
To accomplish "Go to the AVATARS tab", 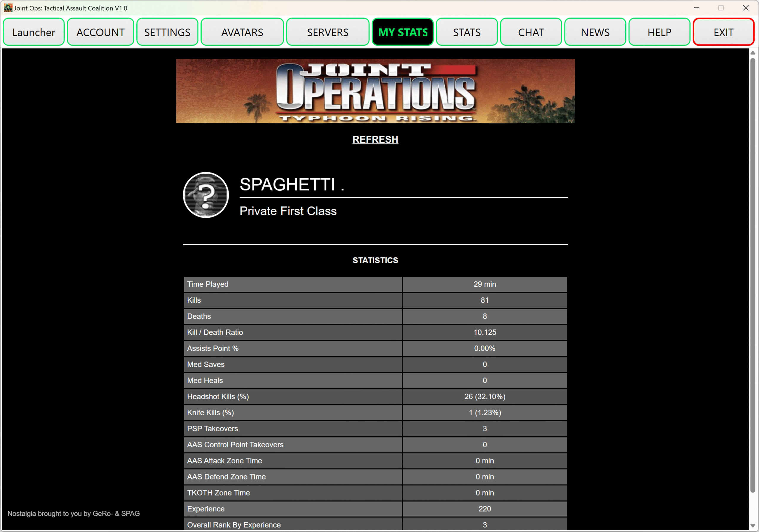I will coord(242,32).
